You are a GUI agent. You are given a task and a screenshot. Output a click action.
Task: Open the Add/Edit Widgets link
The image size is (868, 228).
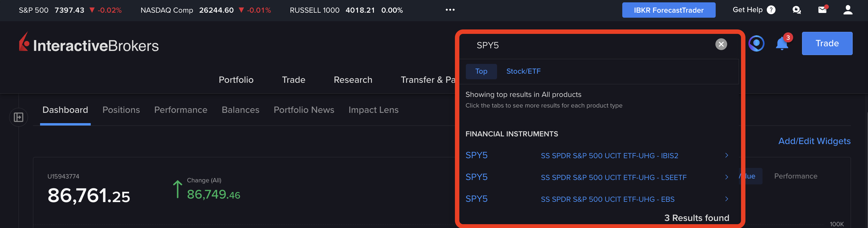(x=814, y=141)
